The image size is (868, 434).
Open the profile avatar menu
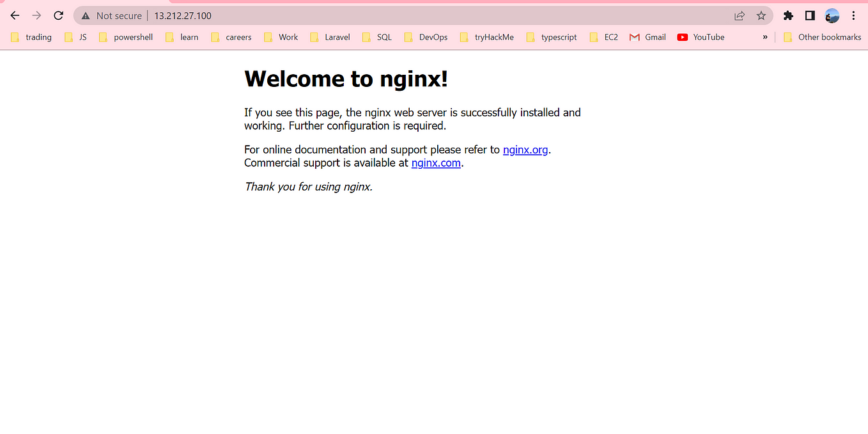click(x=832, y=16)
